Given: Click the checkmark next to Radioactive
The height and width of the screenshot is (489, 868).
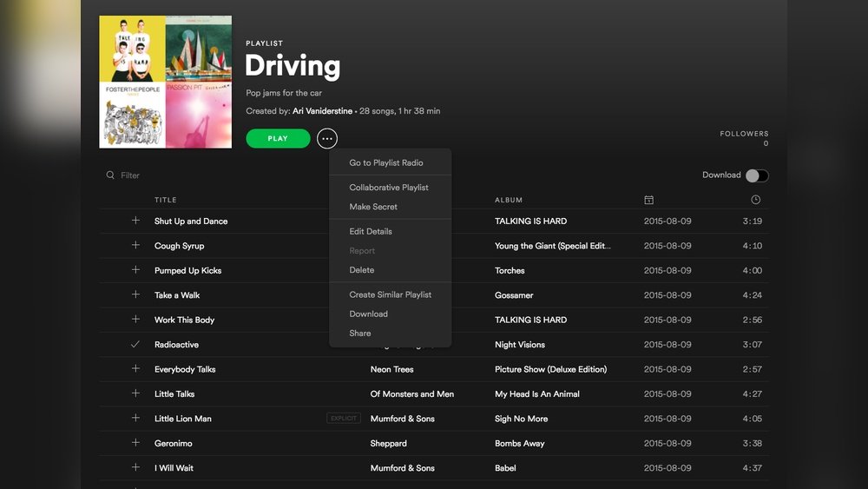Looking at the screenshot, I should pyautogui.click(x=135, y=344).
